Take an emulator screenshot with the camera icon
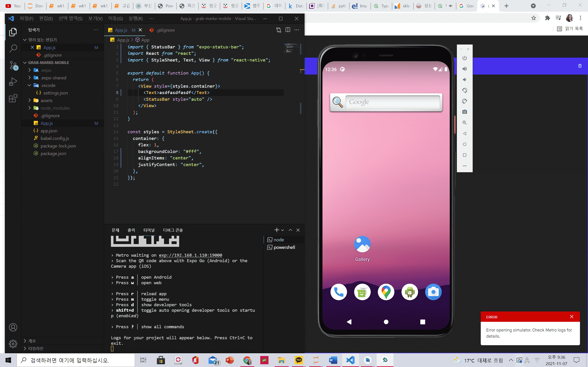The height and width of the screenshot is (367, 588). click(464, 112)
